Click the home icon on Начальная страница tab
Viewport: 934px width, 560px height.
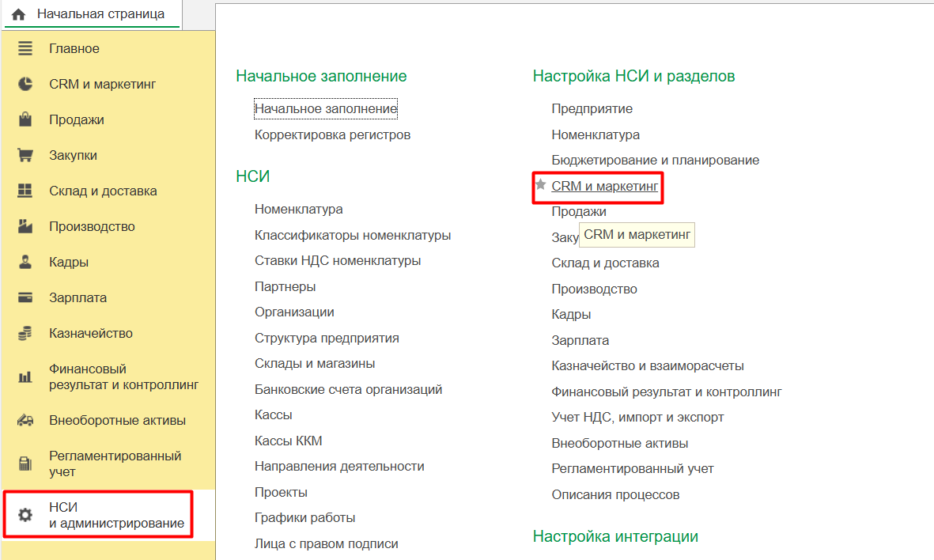[18, 14]
